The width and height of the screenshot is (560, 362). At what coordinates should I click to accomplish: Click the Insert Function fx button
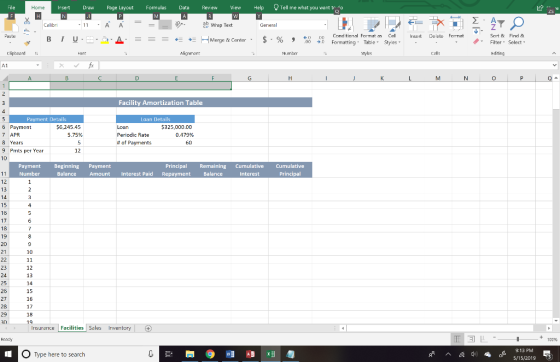click(x=91, y=65)
